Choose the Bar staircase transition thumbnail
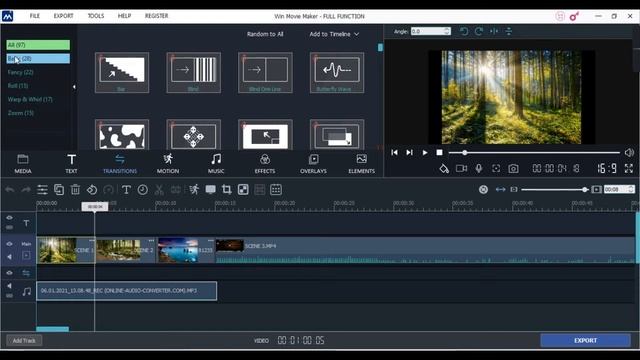The width and height of the screenshot is (640, 360). (x=122, y=72)
